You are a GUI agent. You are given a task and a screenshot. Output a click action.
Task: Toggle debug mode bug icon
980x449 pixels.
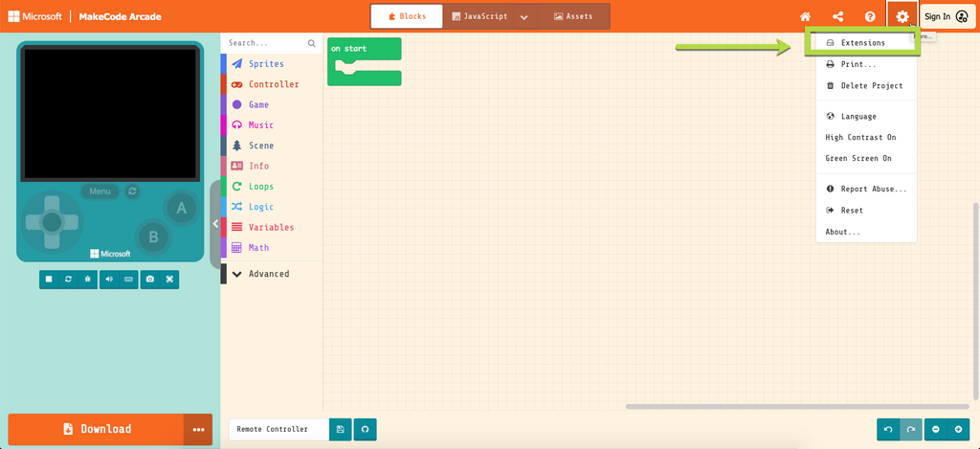coord(87,280)
